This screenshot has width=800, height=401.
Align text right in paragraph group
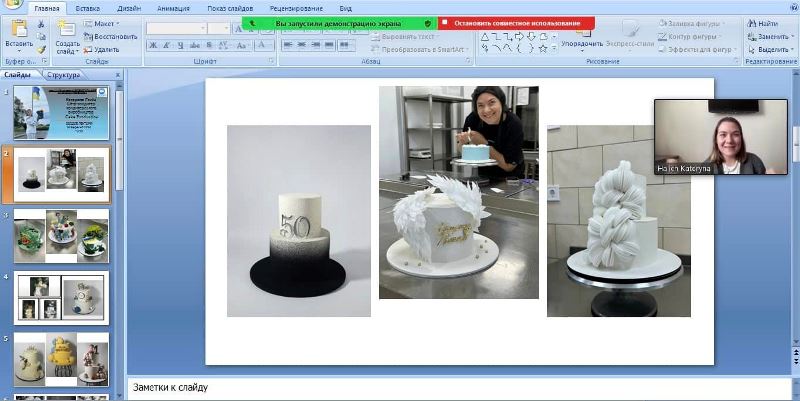coord(316,45)
